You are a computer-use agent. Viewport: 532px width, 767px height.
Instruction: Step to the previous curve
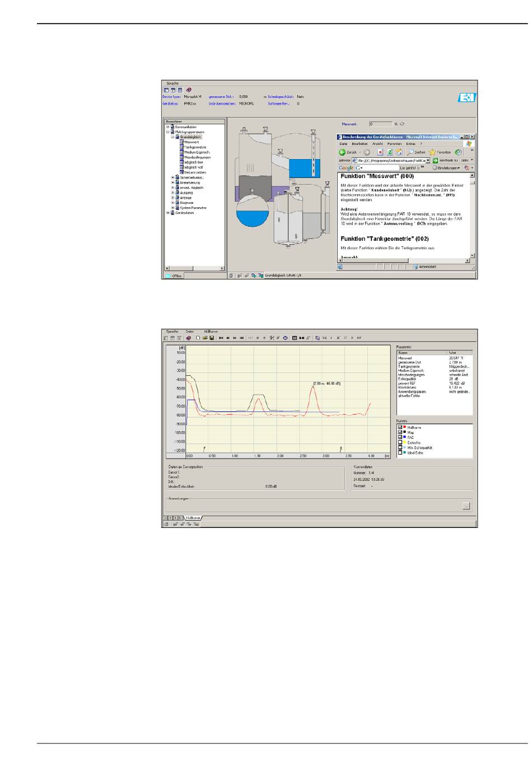(228, 338)
